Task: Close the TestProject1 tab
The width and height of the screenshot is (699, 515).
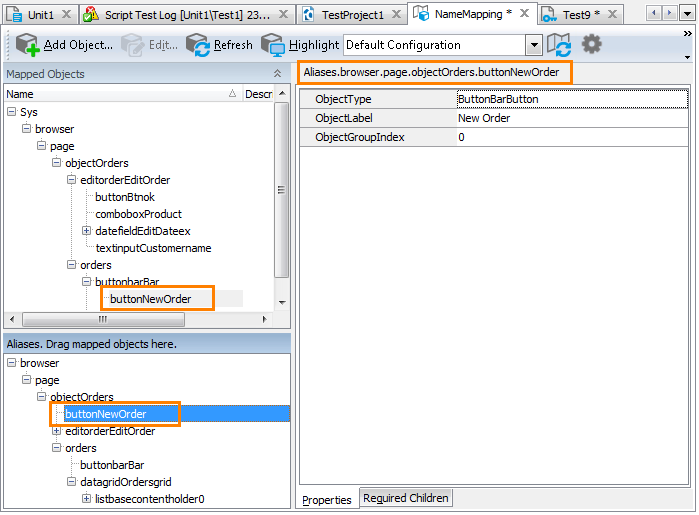Action: coord(396,14)
